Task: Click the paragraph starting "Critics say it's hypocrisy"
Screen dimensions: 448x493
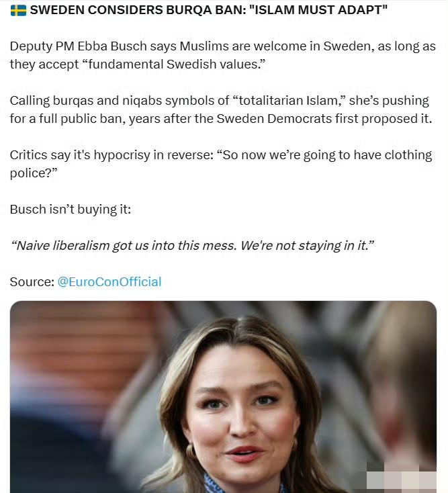Action: pos(221,164)
